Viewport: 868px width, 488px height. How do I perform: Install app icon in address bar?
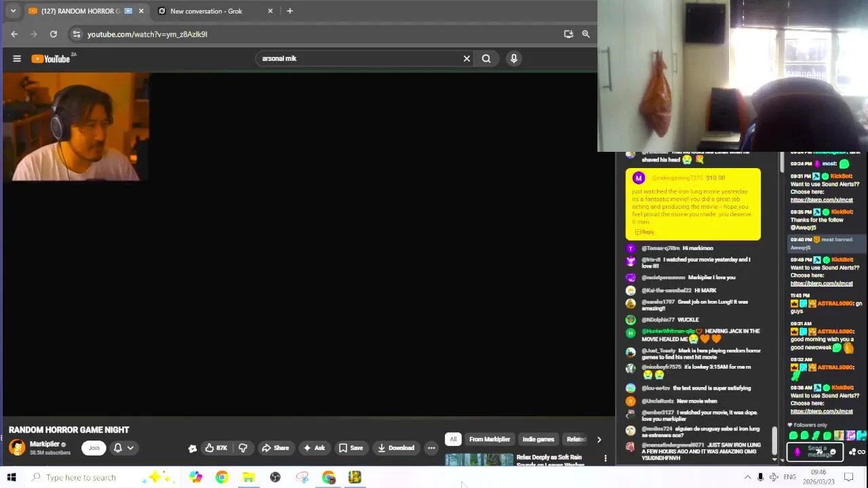568,34
